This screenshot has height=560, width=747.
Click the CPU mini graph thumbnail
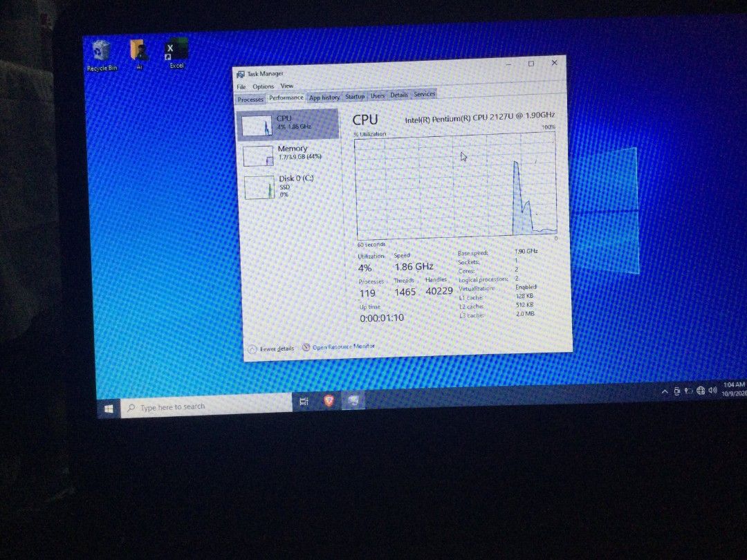pos(257,127)
